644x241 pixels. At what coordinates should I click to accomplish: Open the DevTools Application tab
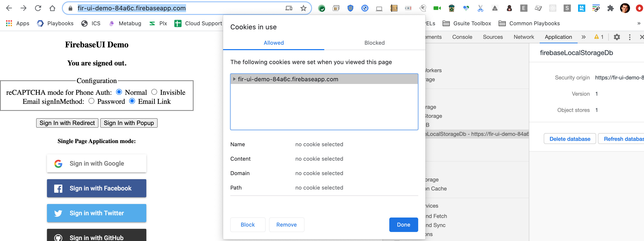558,37
